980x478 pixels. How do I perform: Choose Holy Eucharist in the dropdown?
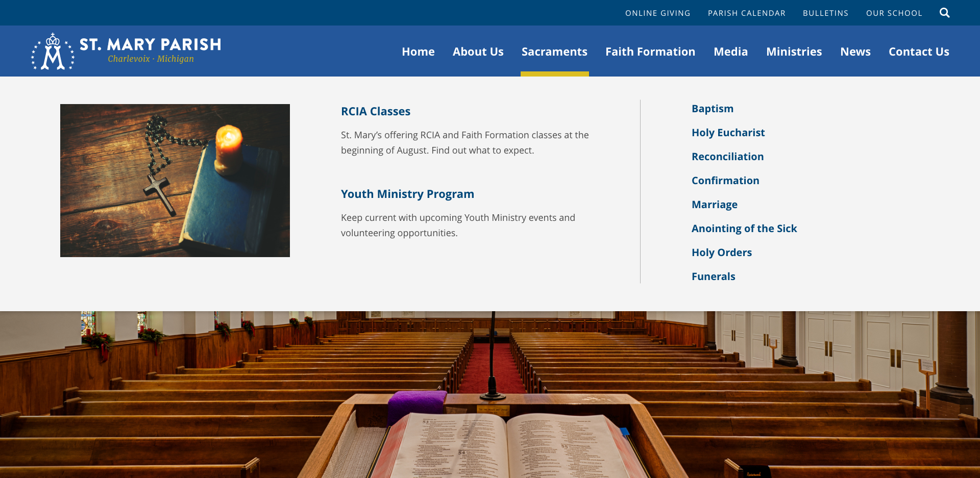coord(728,133)
